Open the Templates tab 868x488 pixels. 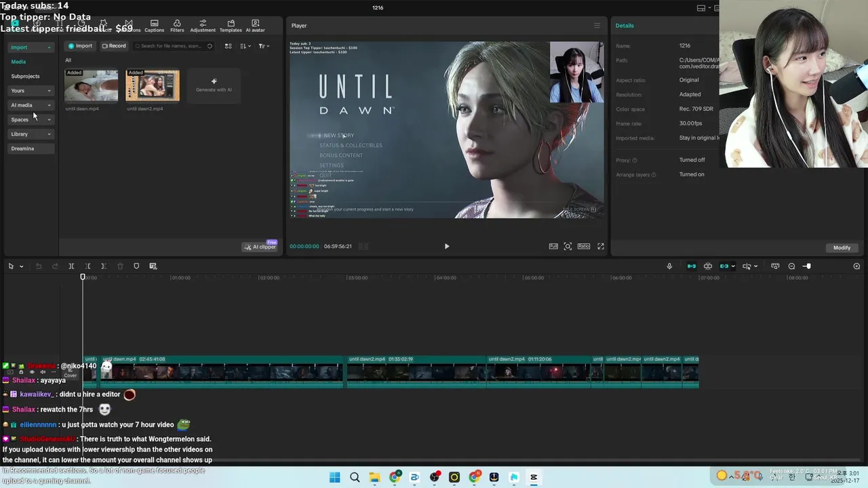231,26
